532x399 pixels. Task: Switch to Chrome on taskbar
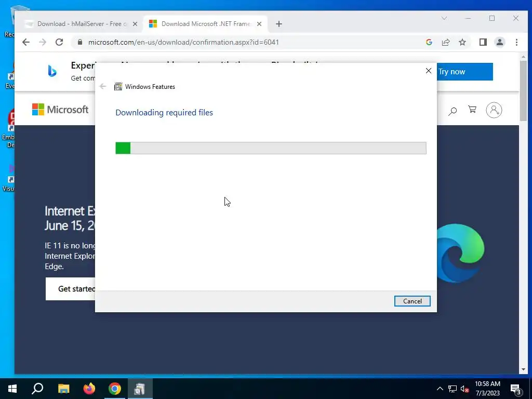115,389
